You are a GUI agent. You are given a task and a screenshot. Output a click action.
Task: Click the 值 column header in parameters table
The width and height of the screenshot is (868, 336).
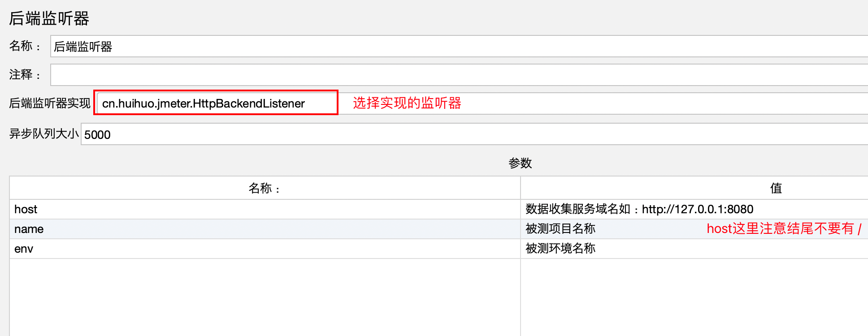coord(776,188)
